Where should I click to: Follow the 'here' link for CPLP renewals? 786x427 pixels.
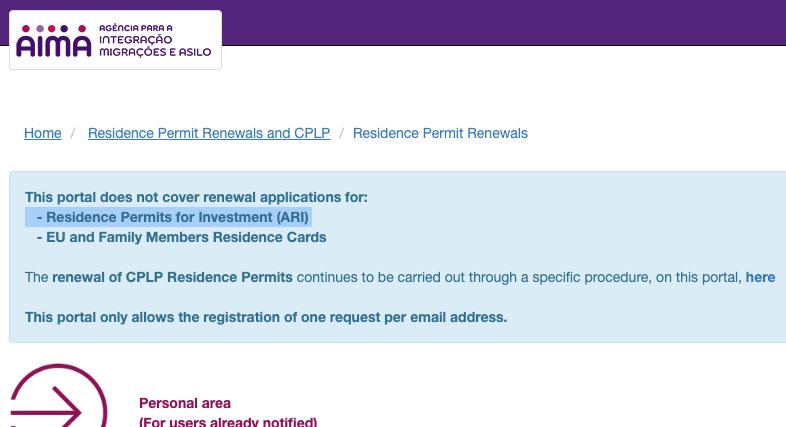[x=760, y=277]
